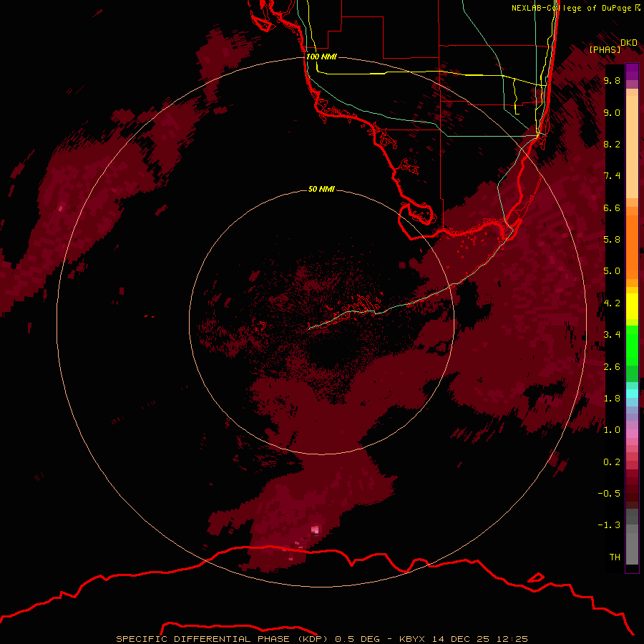Click the 'KBYX' radar site identifier

[413, 639]
